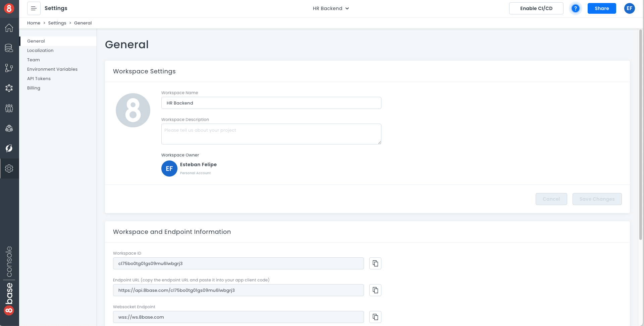Open the Home icon in sidebar
644x326 pixels.
(x=9, y=28)
